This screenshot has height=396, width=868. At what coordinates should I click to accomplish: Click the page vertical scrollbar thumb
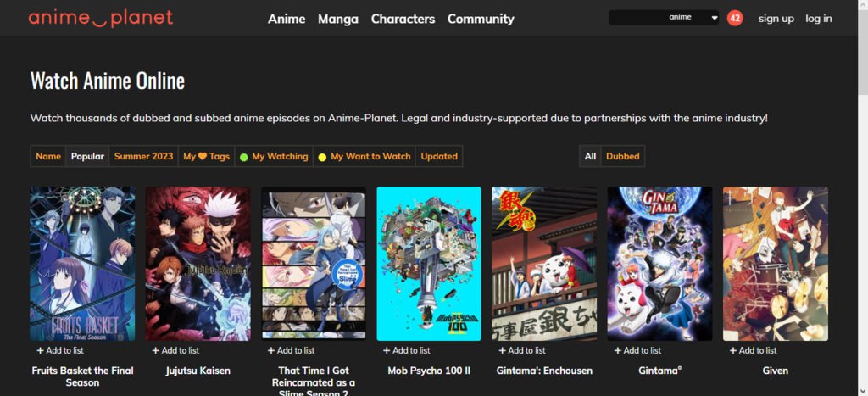coord(862,53)
